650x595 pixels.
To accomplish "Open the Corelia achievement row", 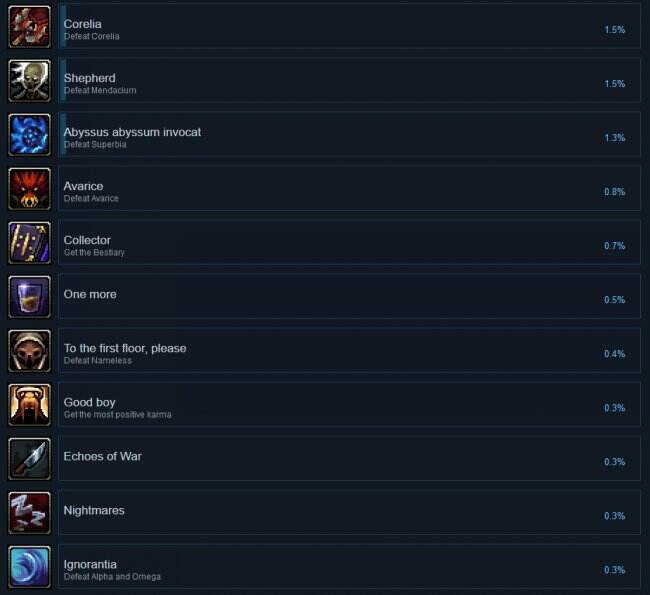I will 350,27.
